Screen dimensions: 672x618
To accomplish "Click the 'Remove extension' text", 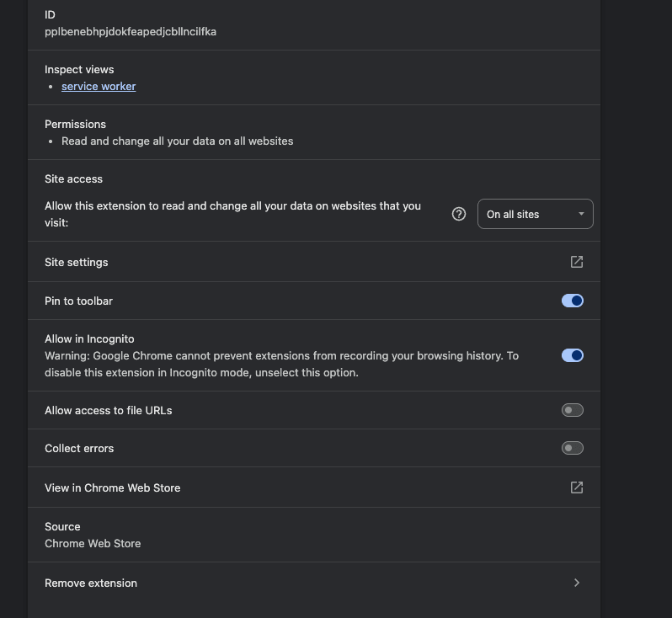I will pyautogui.click(x=91, y=583).
